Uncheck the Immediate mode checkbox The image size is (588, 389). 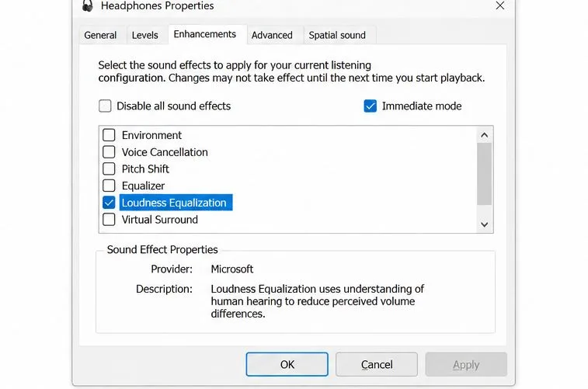pyautogui.click(x=371, y=106)
